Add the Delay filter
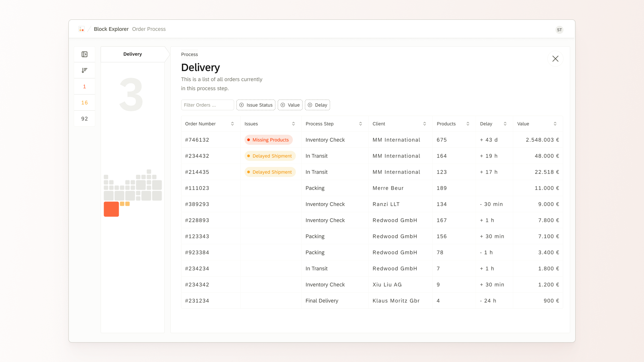Image resolution: width=644 pixels, height=362 pixels. [317, 105]
